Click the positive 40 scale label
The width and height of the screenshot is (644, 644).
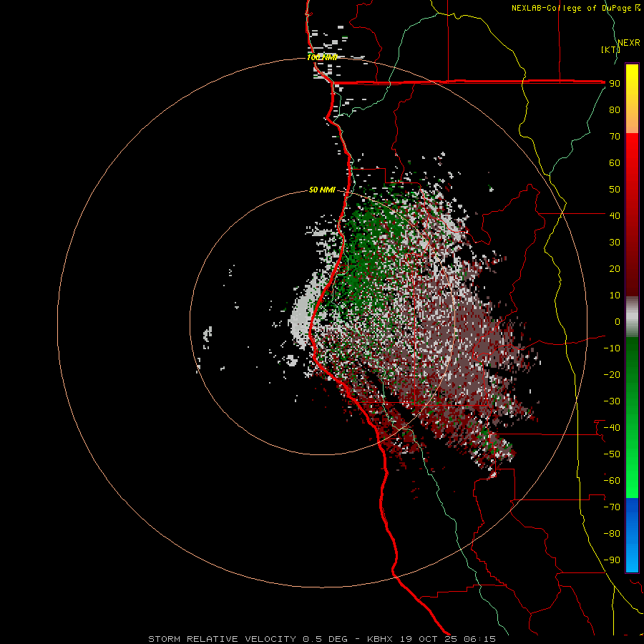pyautogui.click(x=615, y=215)
